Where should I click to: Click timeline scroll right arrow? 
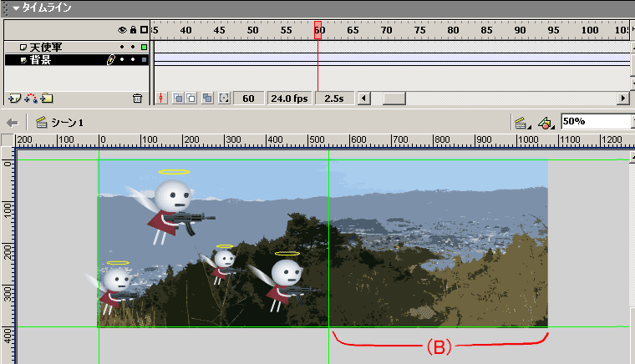(x=622, y=99)
